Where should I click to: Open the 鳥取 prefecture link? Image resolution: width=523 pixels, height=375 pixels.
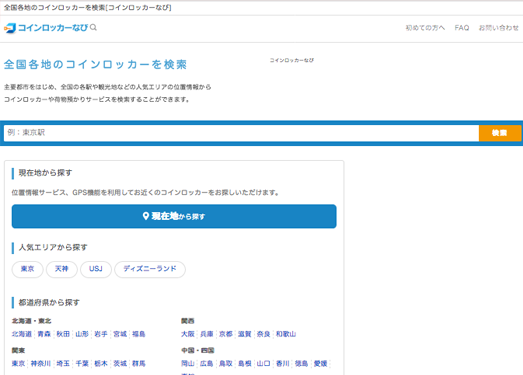click(x=226, y=363)
